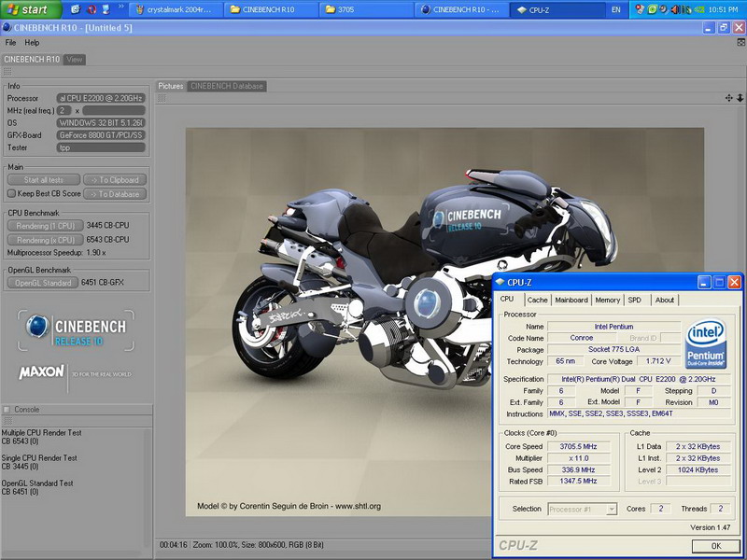
Task: Click OK in the CPU-Z window
Action: 715,546
